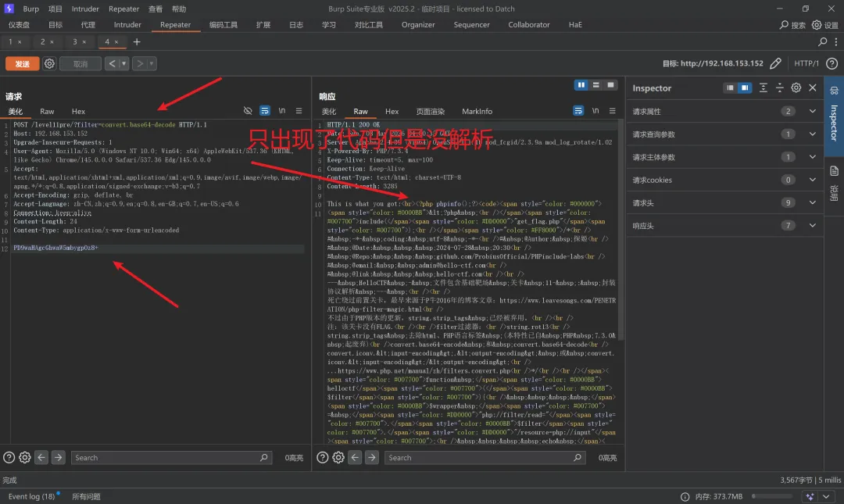Viewport: 844px width, 504px height.
Task: Toggle hide non-printable chars in request
Action: point(248,110)
